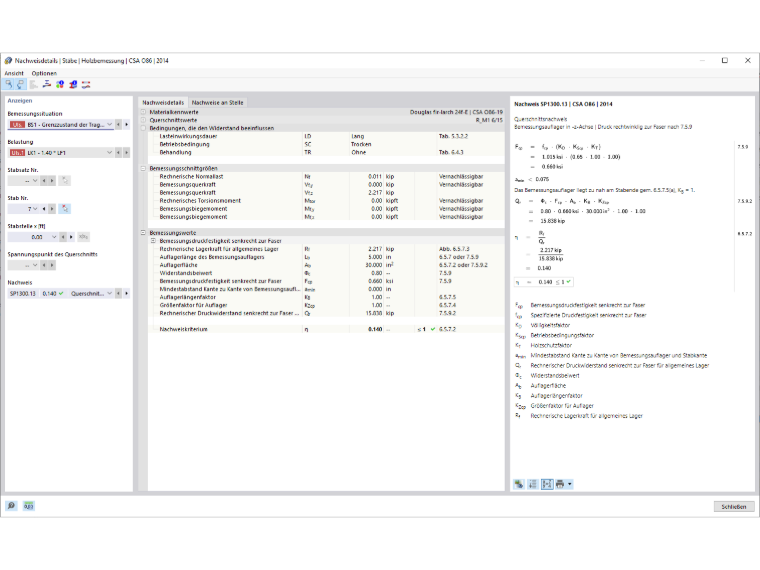Pick member graphically next to Stab Nr.
Viewport: 760px width, 570px height.
pyautogui.click(x=64, y=209)
